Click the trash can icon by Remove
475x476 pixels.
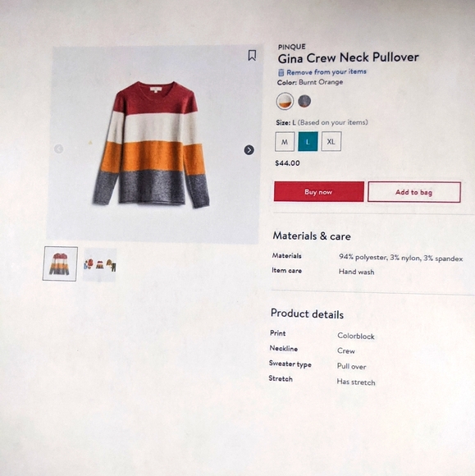pyautogui.click(x=281, y=72)
